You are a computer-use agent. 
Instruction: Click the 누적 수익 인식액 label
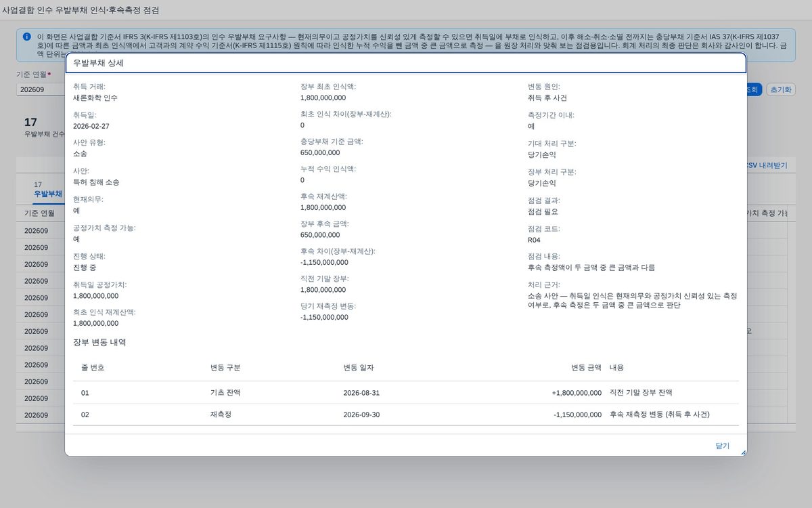pyautogui.click(x=328, y=169)
